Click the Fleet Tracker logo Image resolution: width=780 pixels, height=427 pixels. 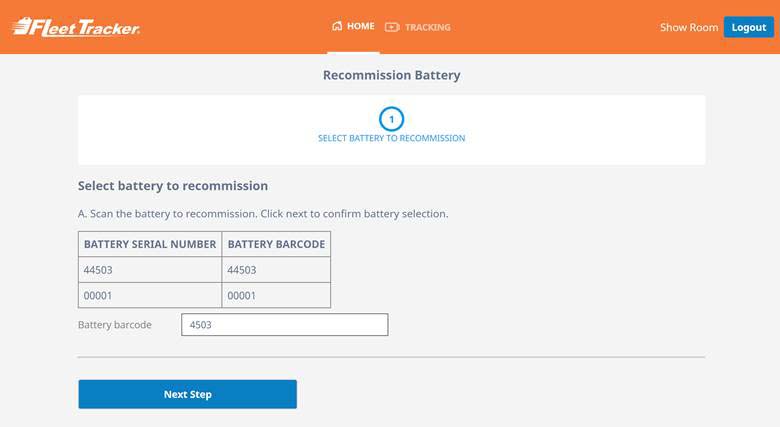tap(76, 27)
